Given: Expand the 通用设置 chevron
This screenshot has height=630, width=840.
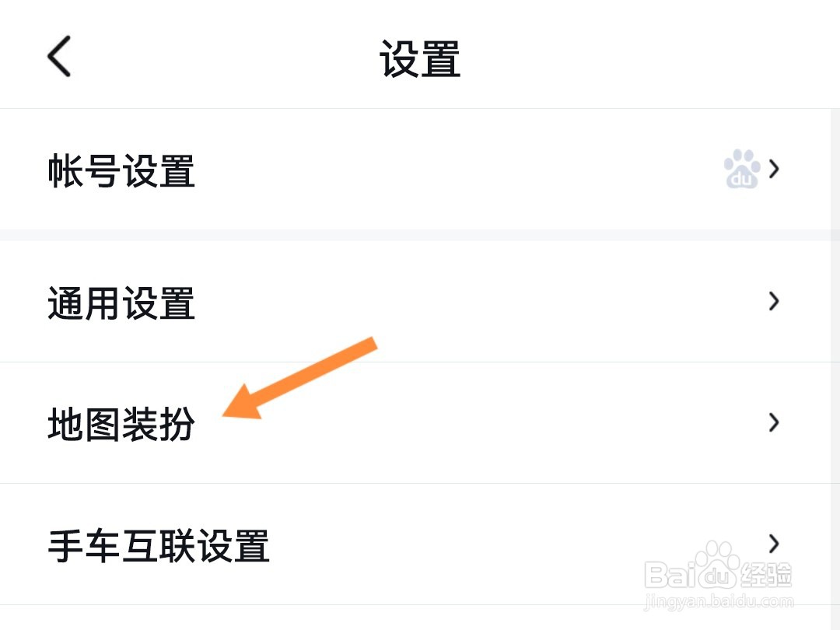Looking at the screenshot, I should pyautogui.click(x=774, y=301).
